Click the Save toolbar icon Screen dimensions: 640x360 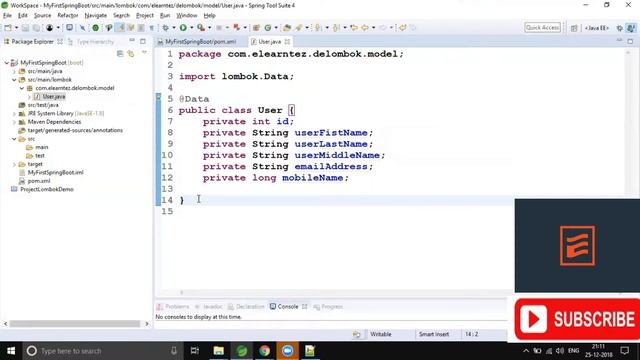[25, 28]
